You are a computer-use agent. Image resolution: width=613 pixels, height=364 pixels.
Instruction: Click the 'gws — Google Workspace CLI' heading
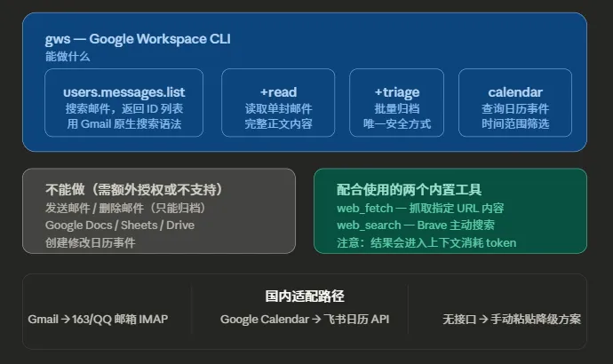(x=138, y=39)
